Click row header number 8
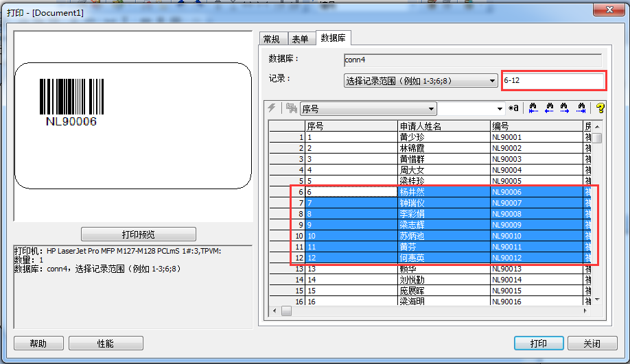The image size is (630, 364). [287, 214]
